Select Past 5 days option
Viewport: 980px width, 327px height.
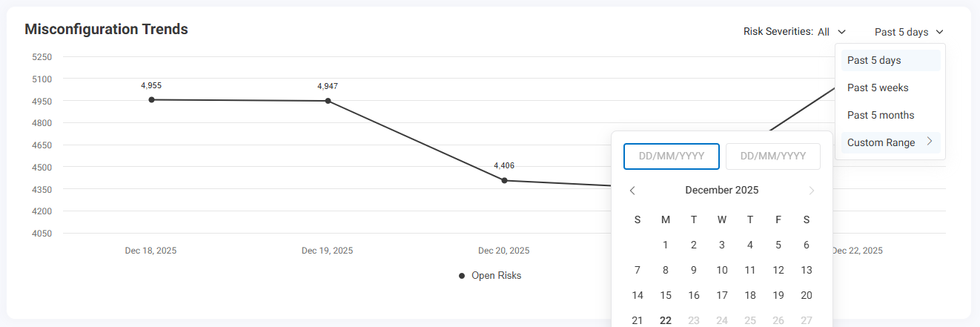(874, 60)
